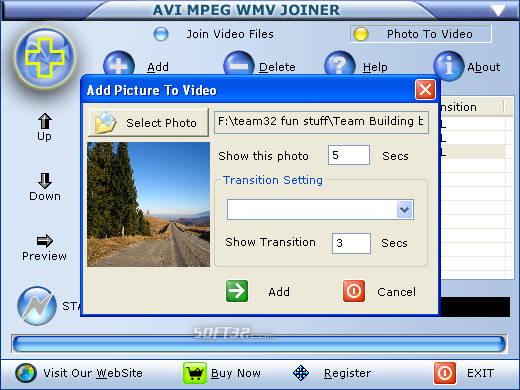Open the transition type dropdown

pos(405,210)
